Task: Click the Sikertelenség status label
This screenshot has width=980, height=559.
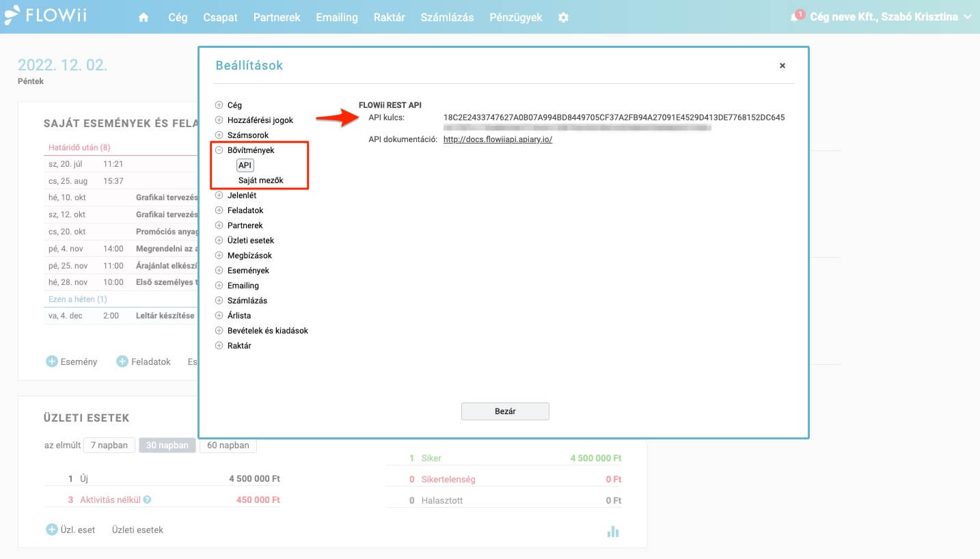Action: coord(448,479)
